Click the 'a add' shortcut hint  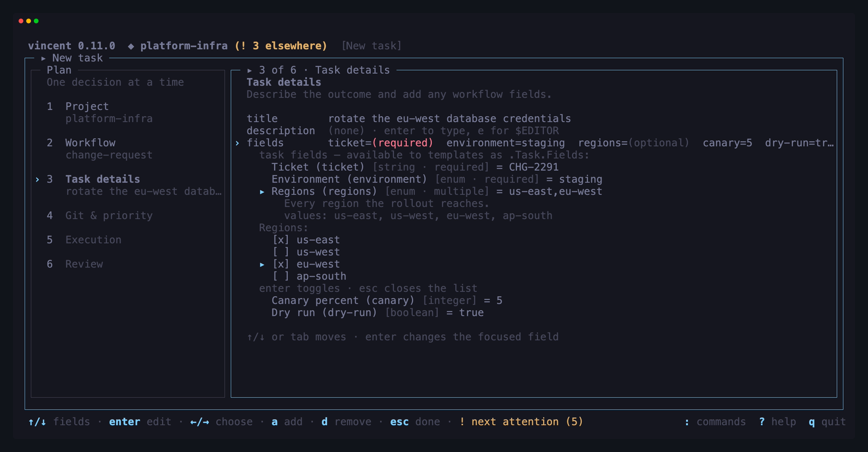tap(287, 422)
